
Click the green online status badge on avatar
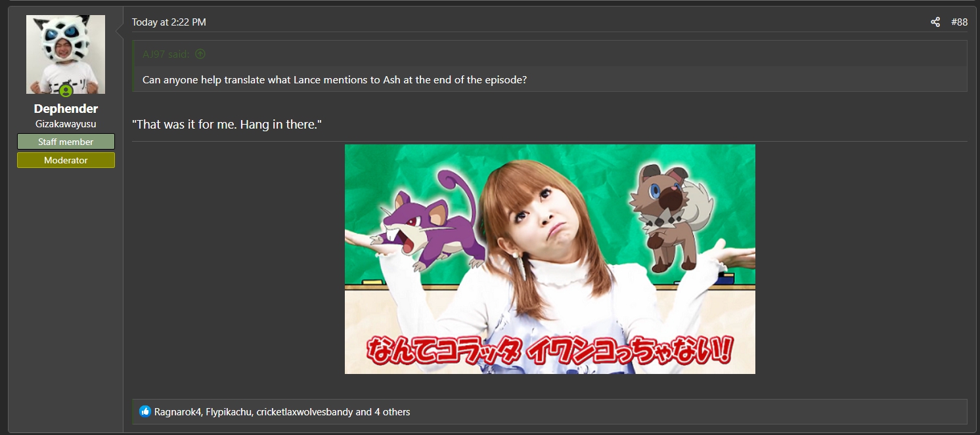pyautogui.click(x=66, y=91)
